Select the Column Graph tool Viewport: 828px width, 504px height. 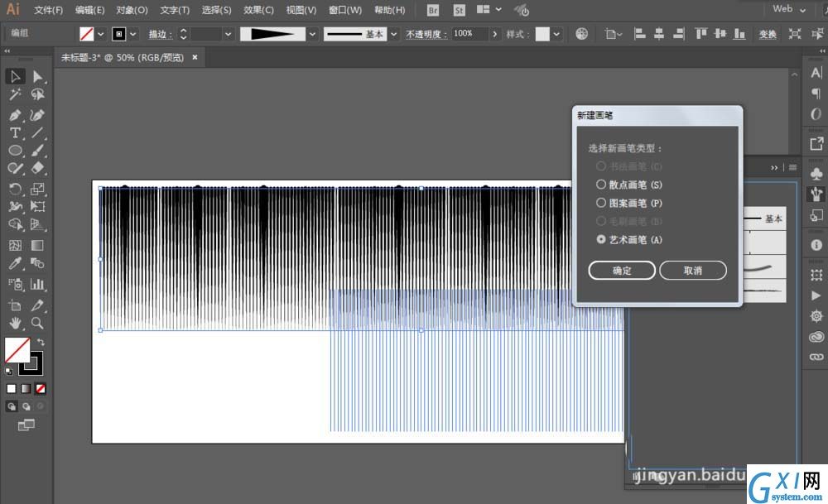[x=37, y=284]
